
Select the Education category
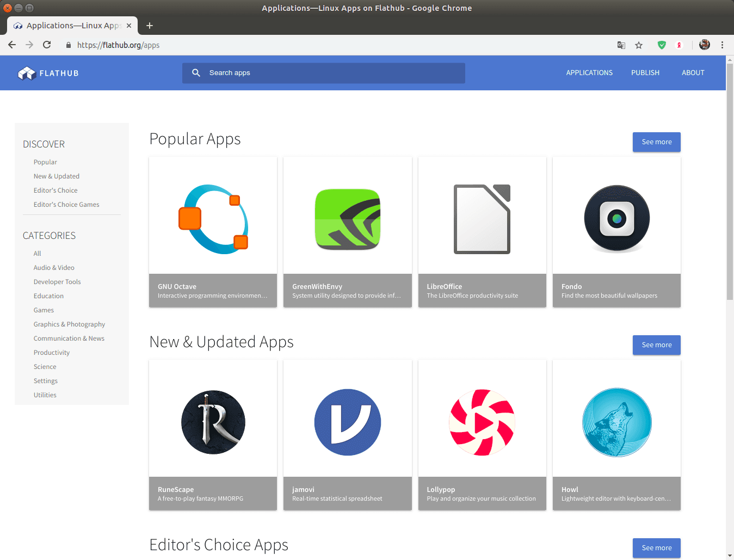point(48,296)
